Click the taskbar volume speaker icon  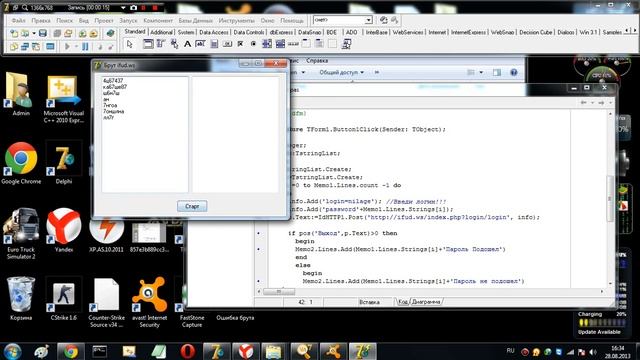(593, 352)
